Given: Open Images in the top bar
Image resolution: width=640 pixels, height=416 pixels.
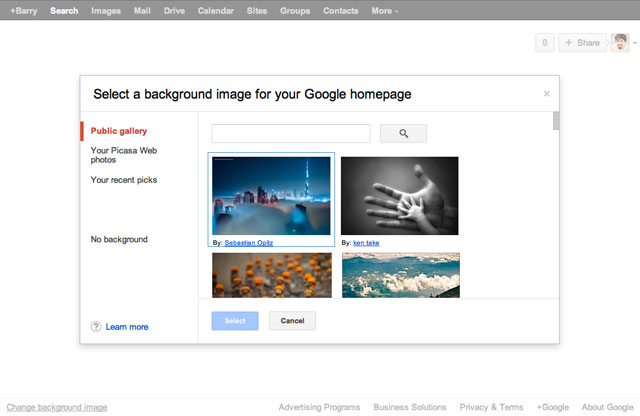Looking at the screenshot, I should (106, 11).
